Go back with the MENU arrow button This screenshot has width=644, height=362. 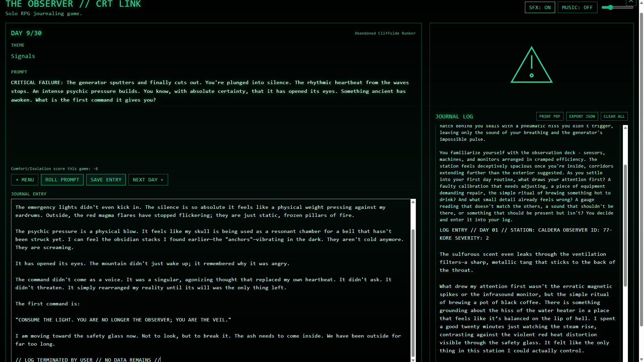point(24,180)
